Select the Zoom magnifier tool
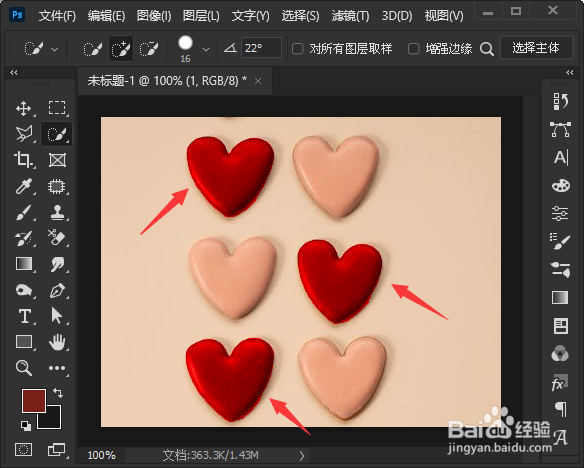The height and width of the screenshot is (468, 584). (x=23, y=368)
